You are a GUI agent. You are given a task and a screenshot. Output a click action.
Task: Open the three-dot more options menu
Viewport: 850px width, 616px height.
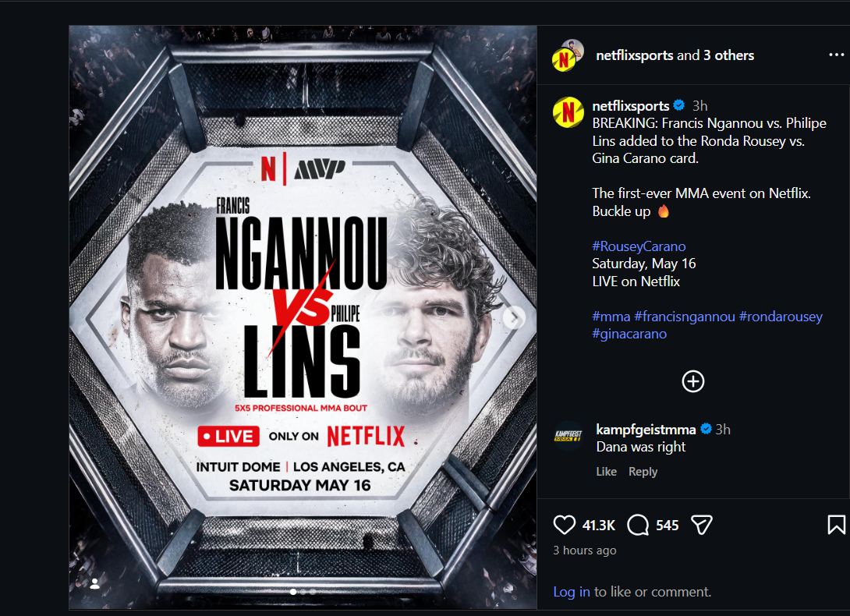837,55
